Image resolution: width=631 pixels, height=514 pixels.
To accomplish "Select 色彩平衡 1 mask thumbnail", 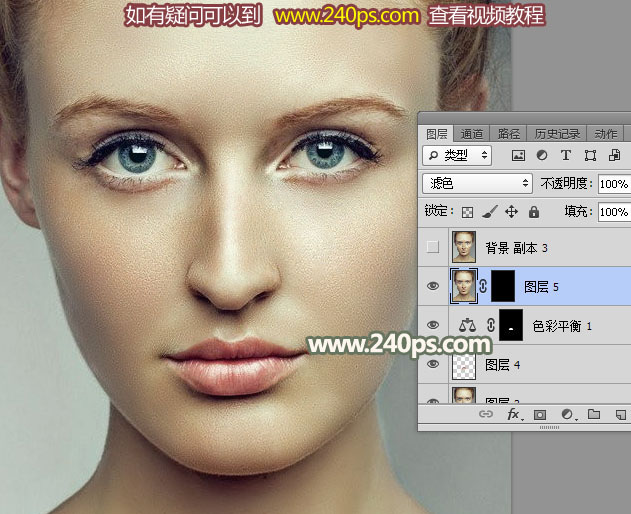I will [x=511, y=325].
